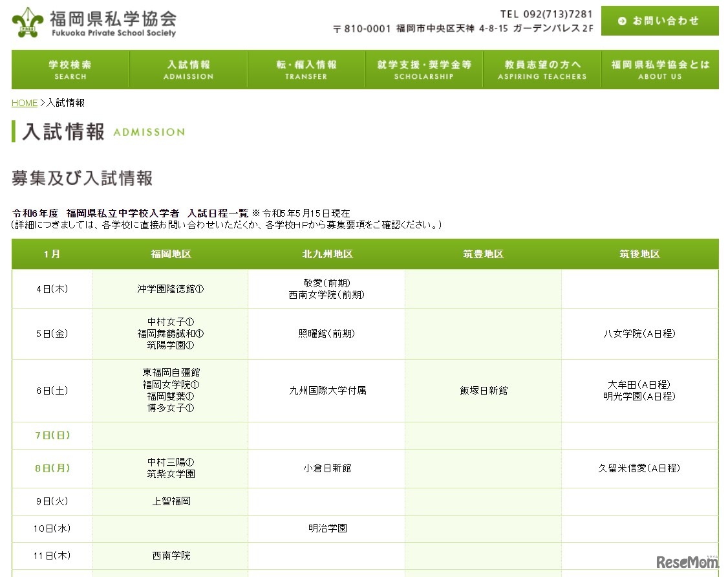Open 福岡県私学協会とは ABOUT US menu
This screenshot has width=728, height=577.
tap(660, 70)
